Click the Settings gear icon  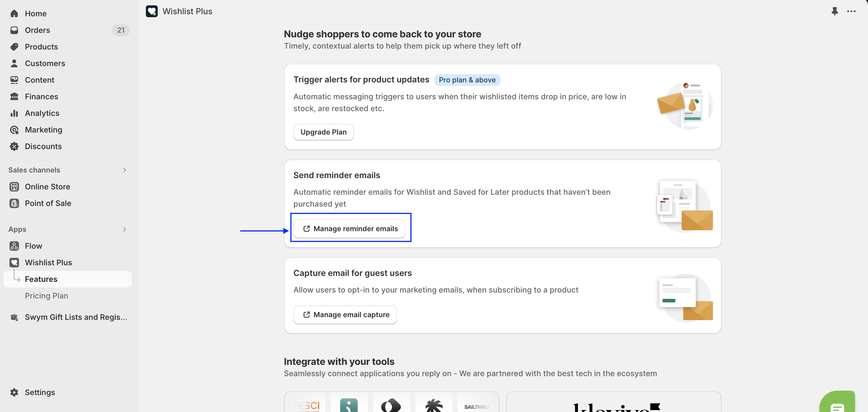coord(14,392)
